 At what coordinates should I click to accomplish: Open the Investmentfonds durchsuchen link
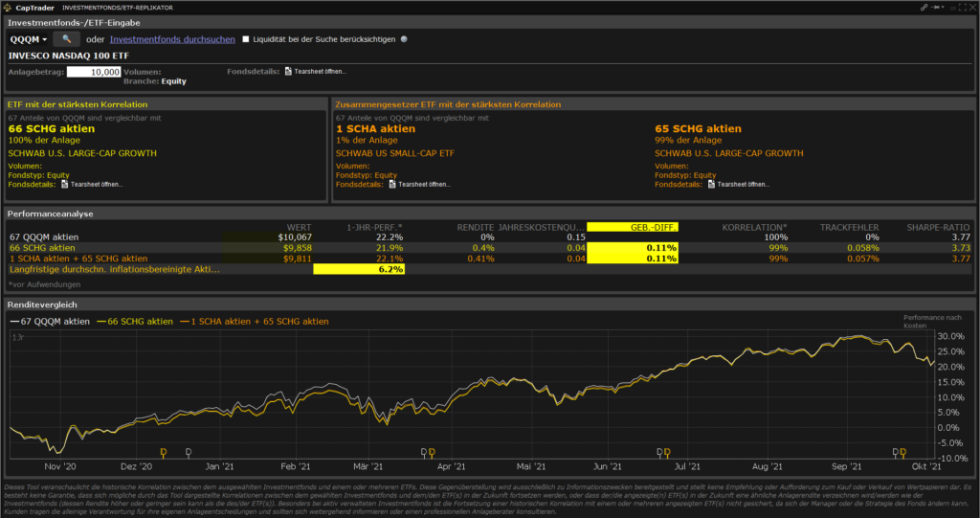click(172, 39)
